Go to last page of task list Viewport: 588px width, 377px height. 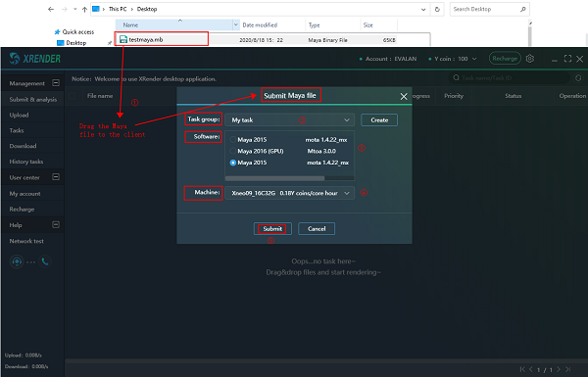pos(567,369)
